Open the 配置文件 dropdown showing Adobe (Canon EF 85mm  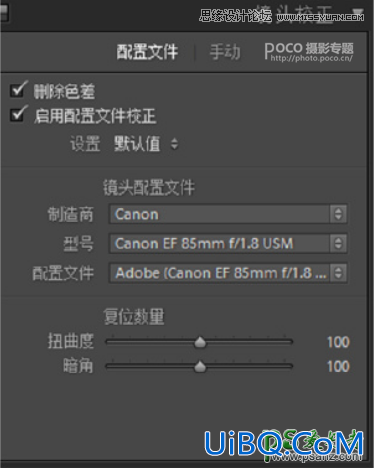(228, 273)
